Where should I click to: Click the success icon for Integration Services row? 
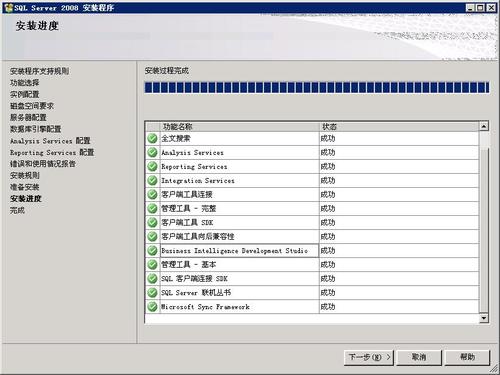(152, 180)
